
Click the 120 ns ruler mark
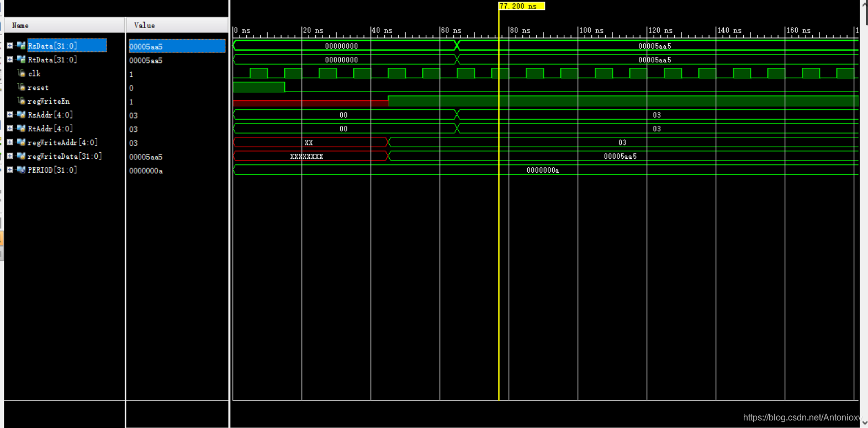660,30
